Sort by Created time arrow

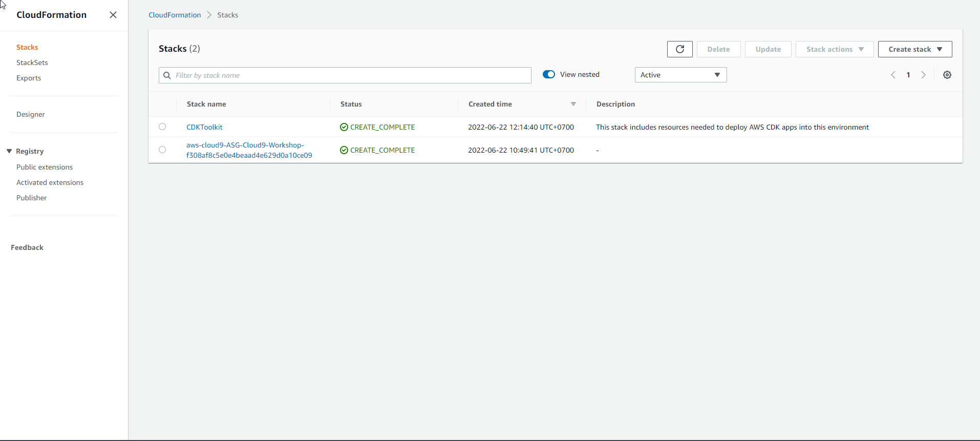tap(573, 104)
